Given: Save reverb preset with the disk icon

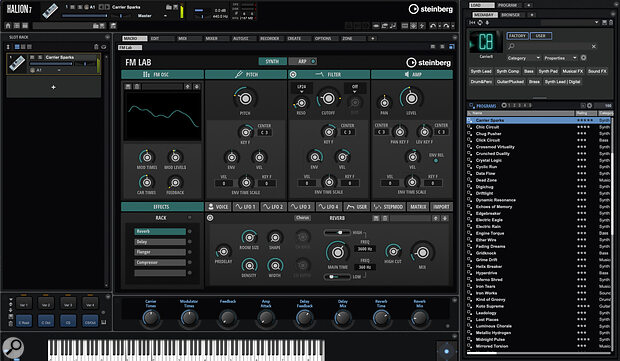Looking at the screenshot, I should pos(376,218).
